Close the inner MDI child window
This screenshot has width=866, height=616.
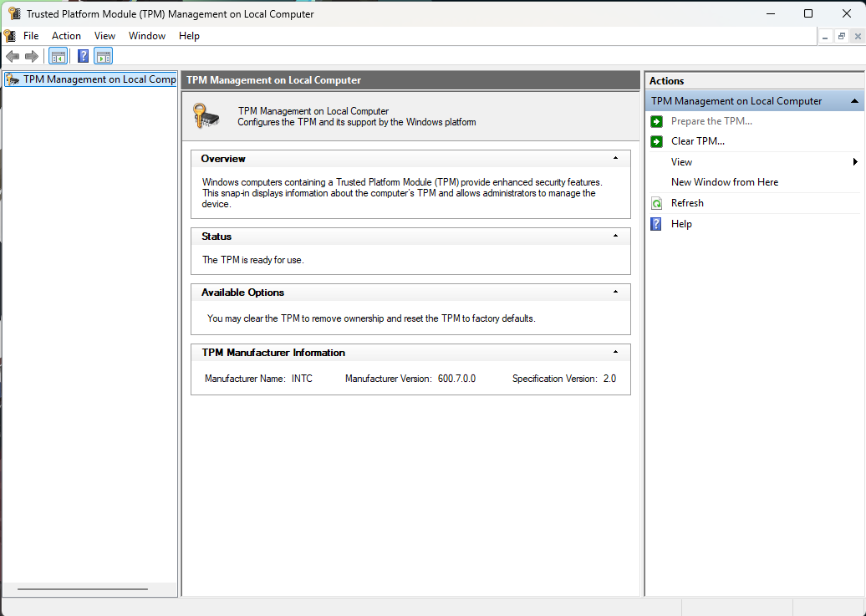click(857, 37)
